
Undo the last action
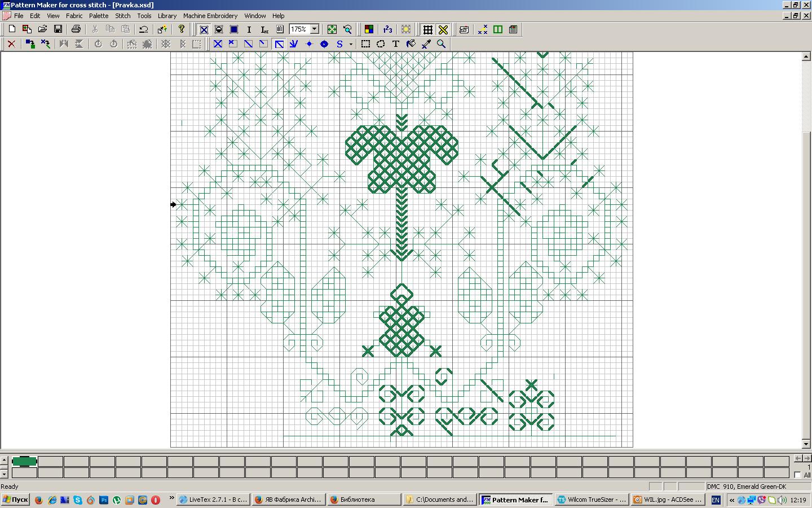tap(144, 29)
